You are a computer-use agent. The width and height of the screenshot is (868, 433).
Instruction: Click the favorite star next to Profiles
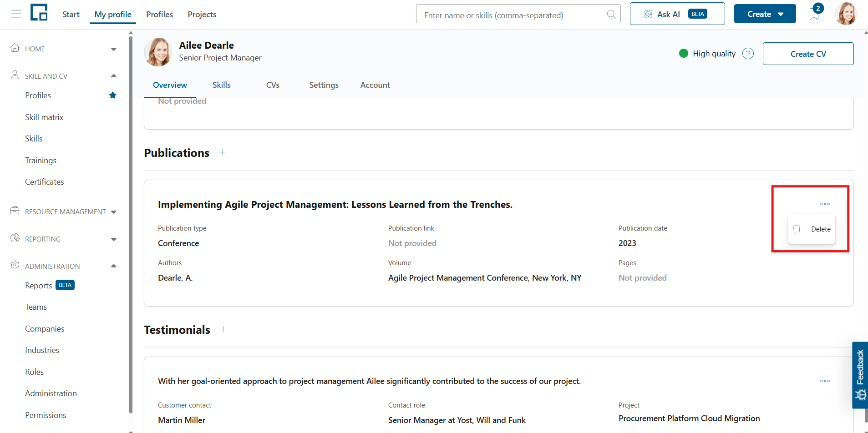tap(113, 95)
